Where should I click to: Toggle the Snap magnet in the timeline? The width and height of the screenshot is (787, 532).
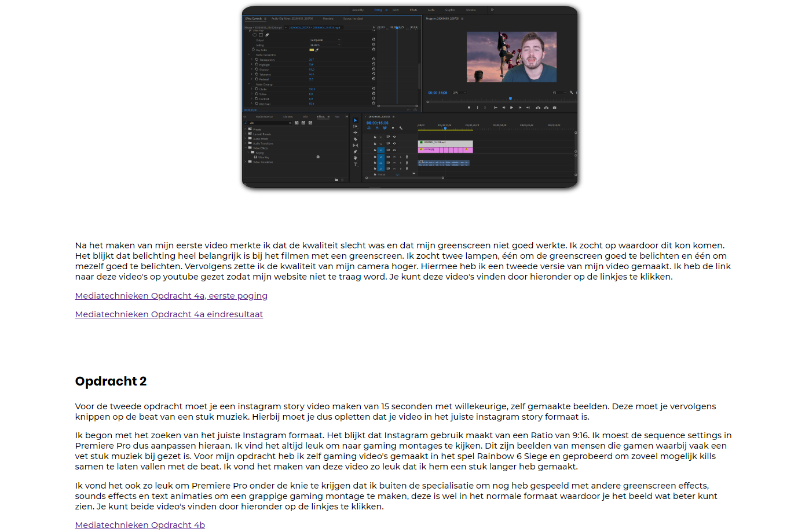point(377,128)
